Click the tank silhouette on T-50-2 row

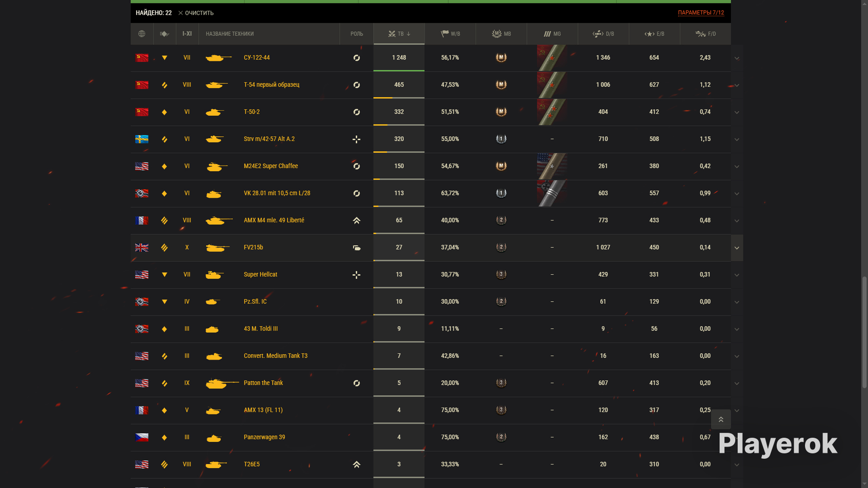pyautogui.click(x=214, y=112)
